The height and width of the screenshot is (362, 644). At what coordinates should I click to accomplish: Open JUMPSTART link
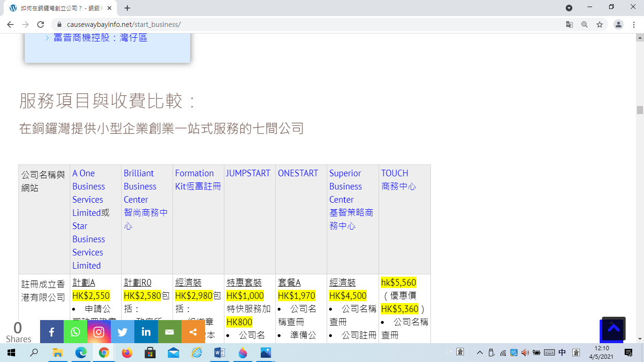click(x=248, y=173)
